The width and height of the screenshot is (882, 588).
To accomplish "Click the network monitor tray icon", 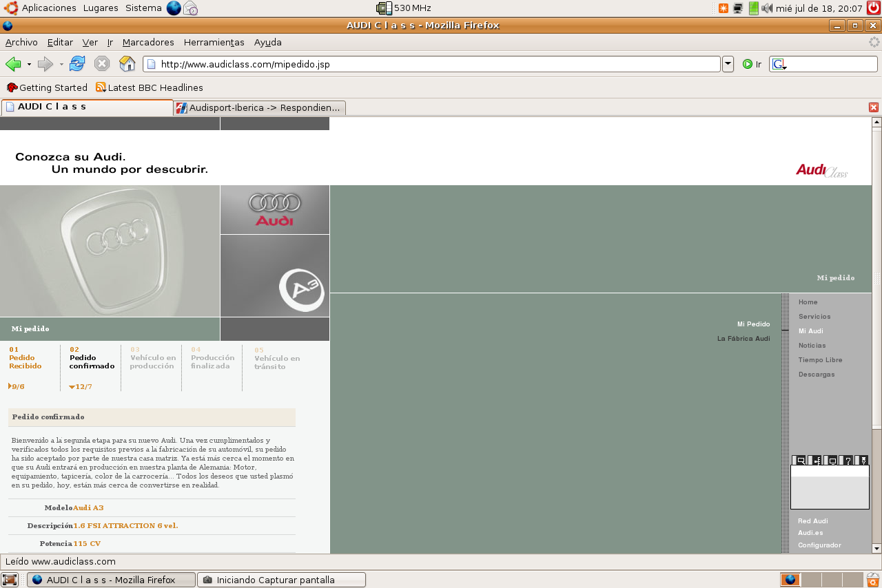I will pos(738,8).
